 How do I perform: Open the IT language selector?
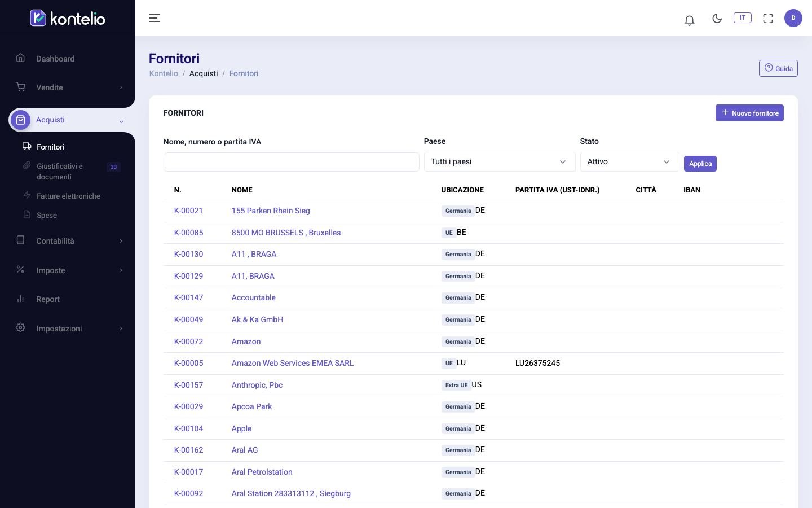(742, 17)
